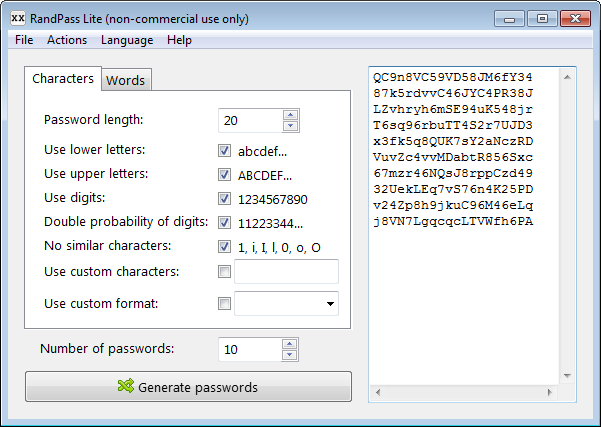Screen dimensions: 601x427
Task: Uncheck Double probability of digits
Action: coord(224,223)
